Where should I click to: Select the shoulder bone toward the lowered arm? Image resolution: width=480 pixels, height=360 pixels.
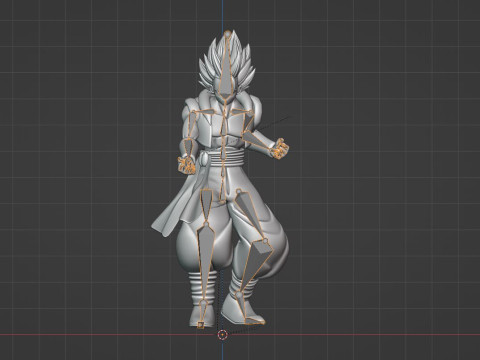coord(210,111)
